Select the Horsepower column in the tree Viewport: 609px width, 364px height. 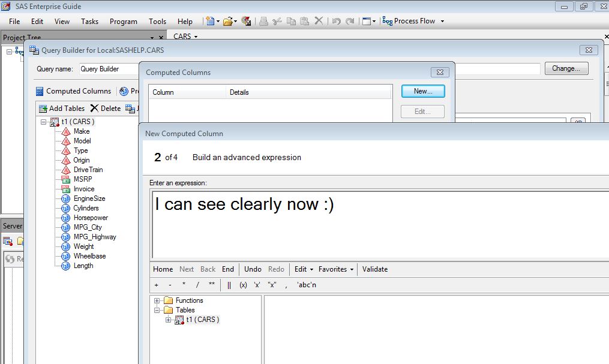[91, 218]
